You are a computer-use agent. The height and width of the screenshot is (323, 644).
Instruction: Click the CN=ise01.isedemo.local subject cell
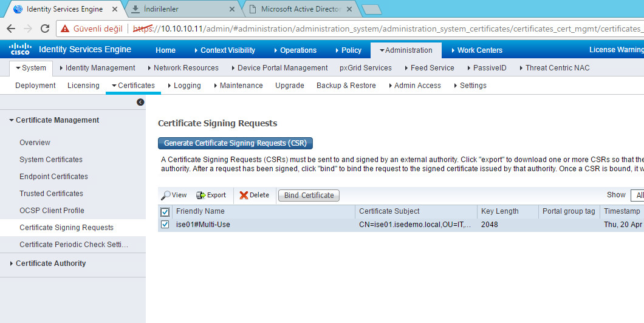(415, 225)
